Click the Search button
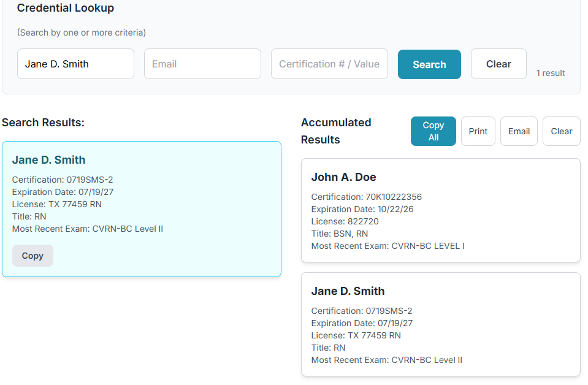 click(x=429, y=64)
